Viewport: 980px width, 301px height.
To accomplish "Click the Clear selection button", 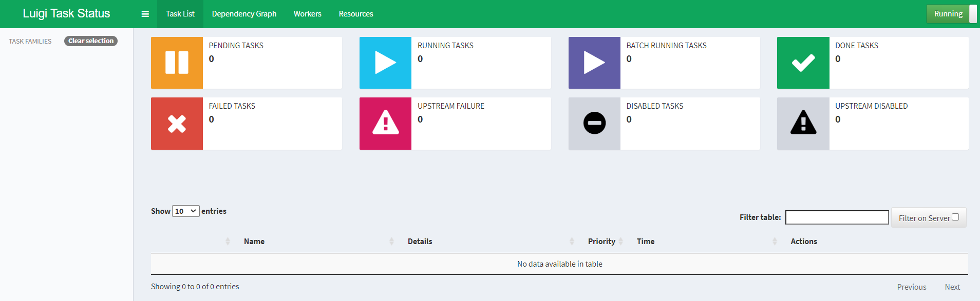I will click(x=91, y=41).
